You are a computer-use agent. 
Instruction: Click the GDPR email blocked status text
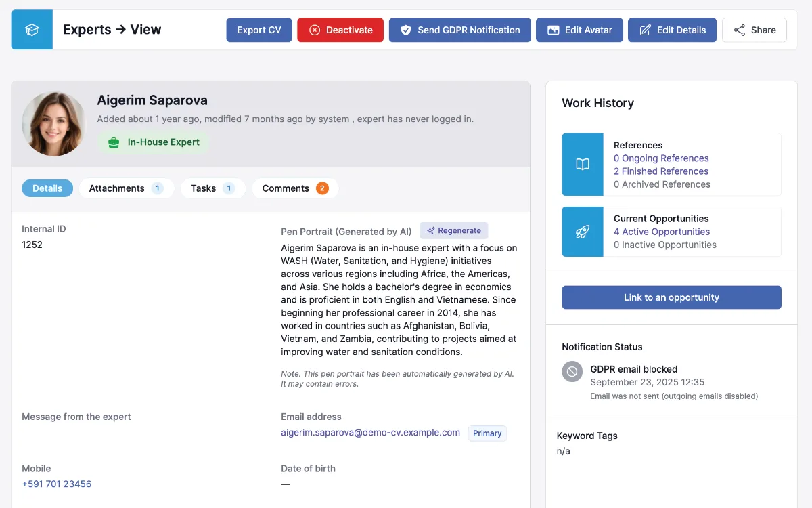coord(634,369)
